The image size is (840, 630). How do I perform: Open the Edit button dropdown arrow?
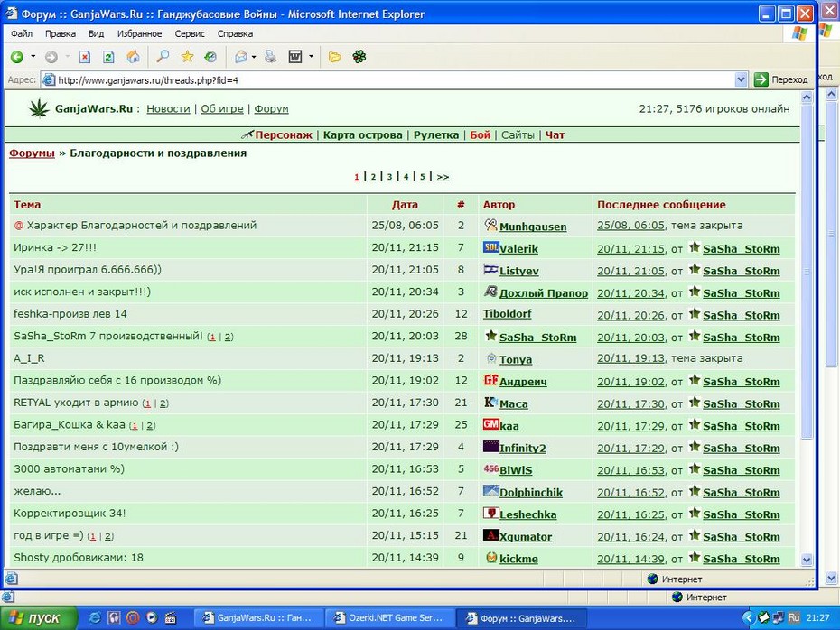tap(311, 56)
